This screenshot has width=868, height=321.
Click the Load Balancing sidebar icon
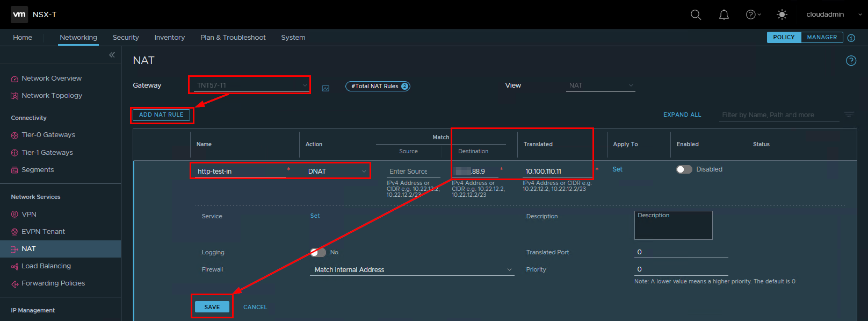(x=15, y=266)
